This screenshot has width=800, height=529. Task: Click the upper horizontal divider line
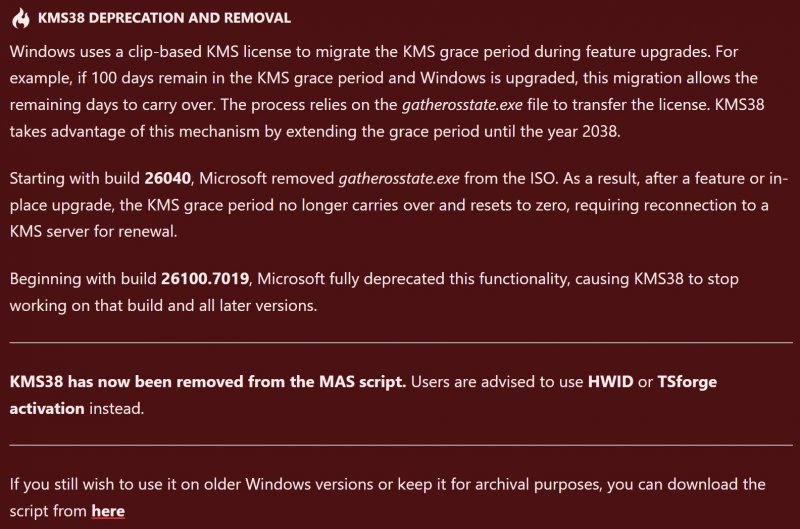click(x=400, y=344)
